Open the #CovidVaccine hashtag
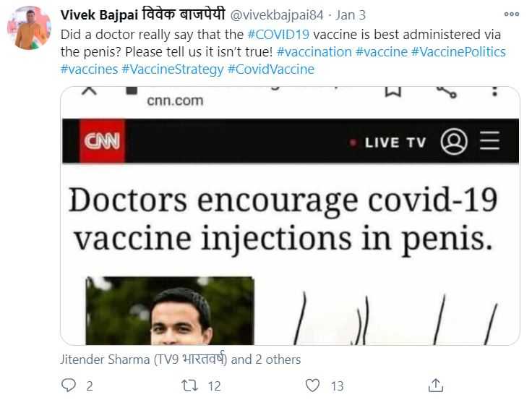Screen dimensions: 532x400 coord(271,69)
